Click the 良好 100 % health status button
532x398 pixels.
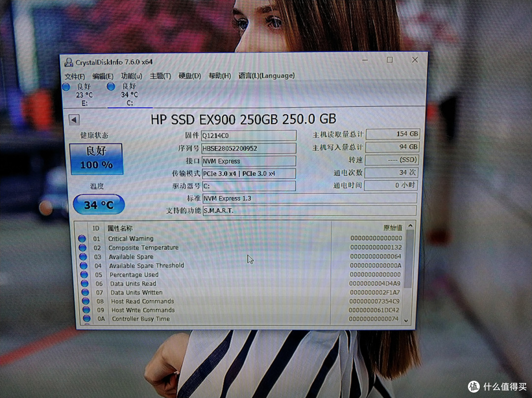(96, 159)
